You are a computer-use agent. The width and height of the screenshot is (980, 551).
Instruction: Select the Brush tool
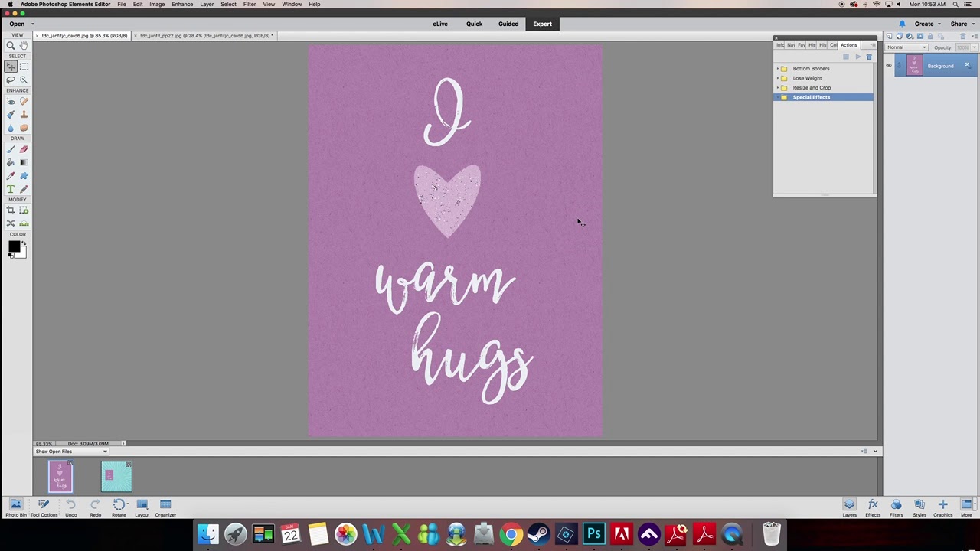(11, 149)
